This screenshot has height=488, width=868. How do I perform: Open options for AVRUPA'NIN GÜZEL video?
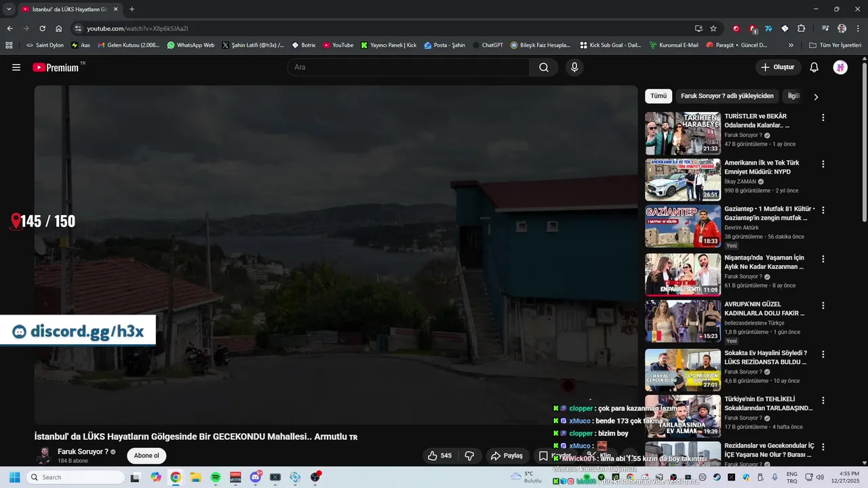tap(823, 306)
